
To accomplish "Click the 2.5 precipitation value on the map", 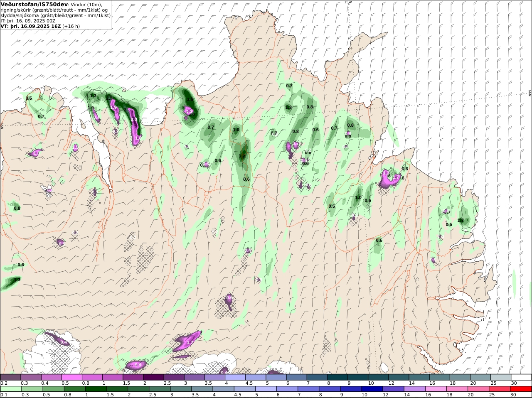I will [109, 98].
